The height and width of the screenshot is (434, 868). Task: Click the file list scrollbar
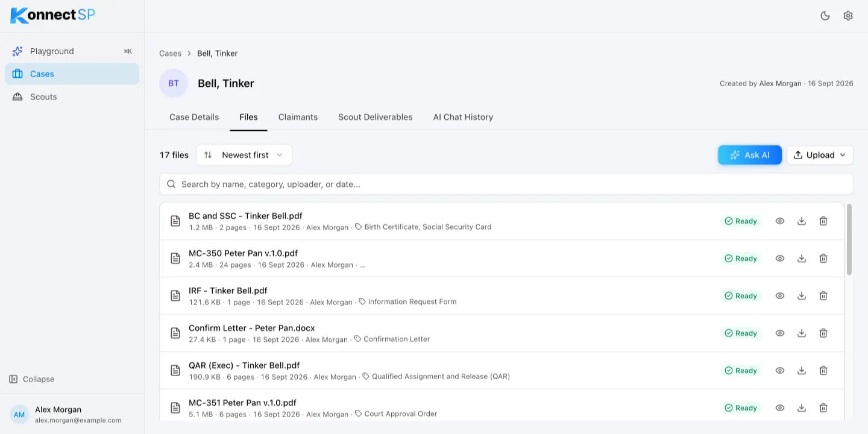point(849,240)
